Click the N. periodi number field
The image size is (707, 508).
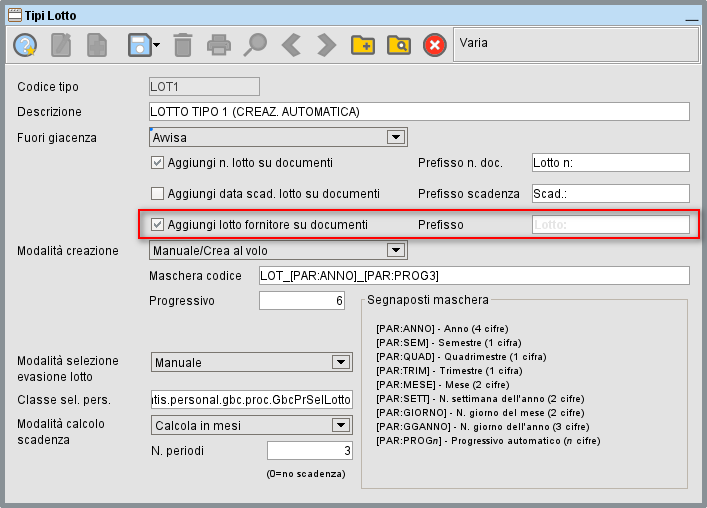pyautogui.click(x=310, y=451)
